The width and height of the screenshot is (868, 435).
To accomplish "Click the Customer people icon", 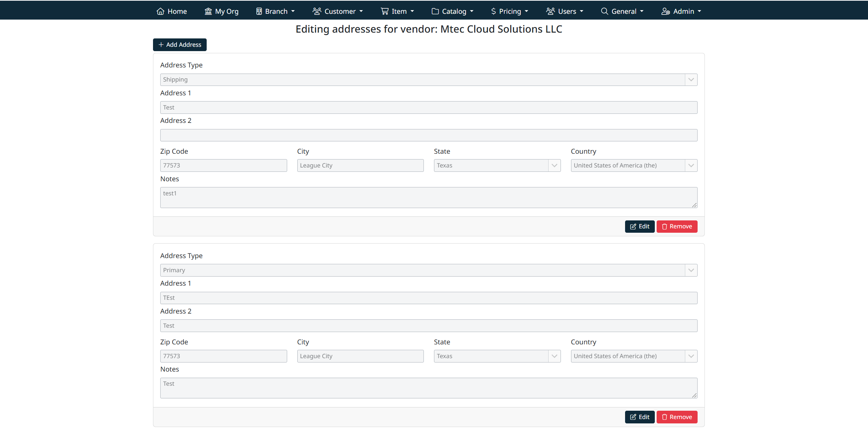I will [317, 11].
